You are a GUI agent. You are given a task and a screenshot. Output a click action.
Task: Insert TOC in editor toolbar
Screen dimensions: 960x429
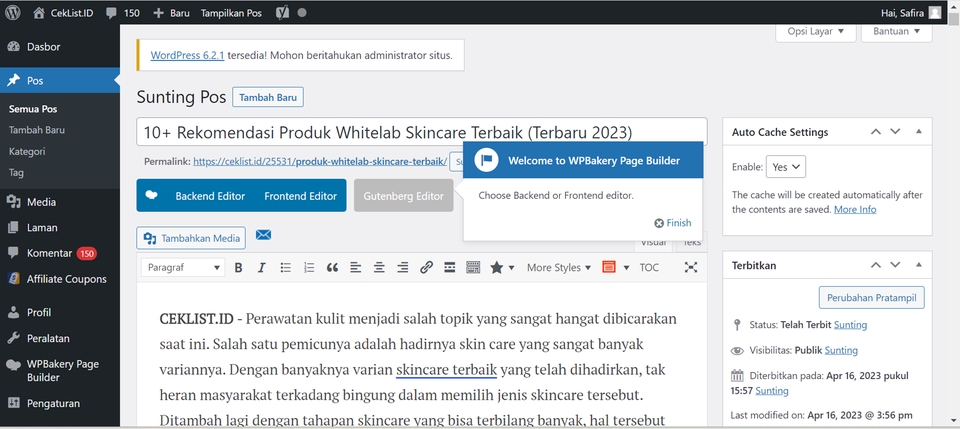[650, 267]
